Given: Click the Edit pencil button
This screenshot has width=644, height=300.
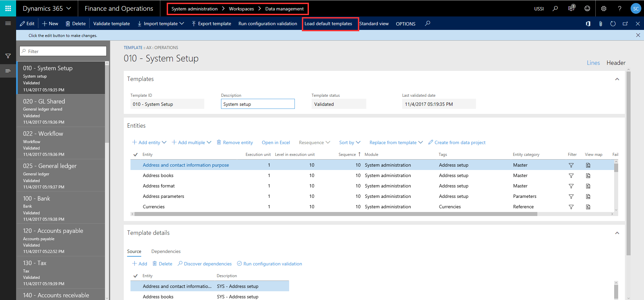Looking at the screenshot, I should [x=27, y=24].
